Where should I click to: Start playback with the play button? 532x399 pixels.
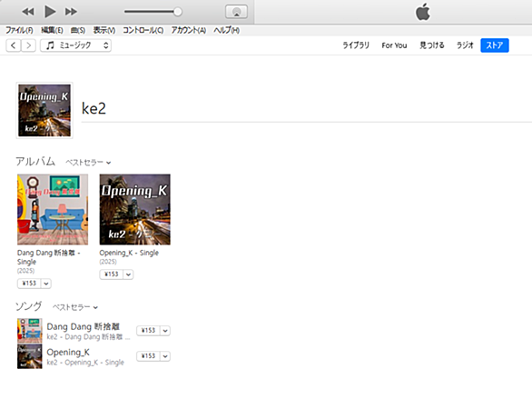tap(50, 12)
